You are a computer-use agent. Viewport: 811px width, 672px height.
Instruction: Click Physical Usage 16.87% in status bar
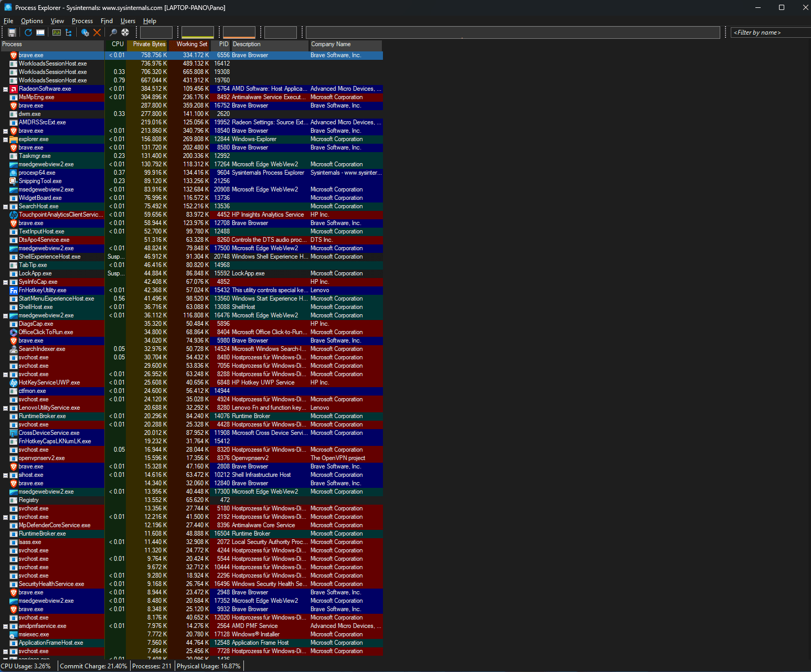pos(209,666)
